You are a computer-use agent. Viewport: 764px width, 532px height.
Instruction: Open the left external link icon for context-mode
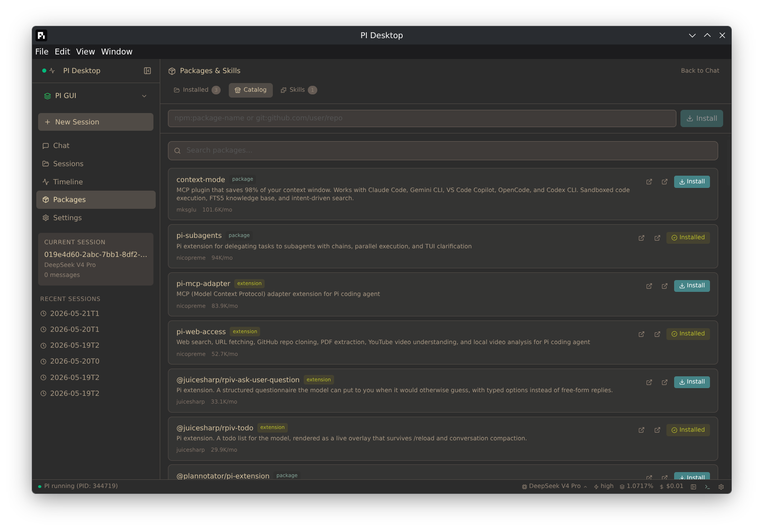[649, 182]
